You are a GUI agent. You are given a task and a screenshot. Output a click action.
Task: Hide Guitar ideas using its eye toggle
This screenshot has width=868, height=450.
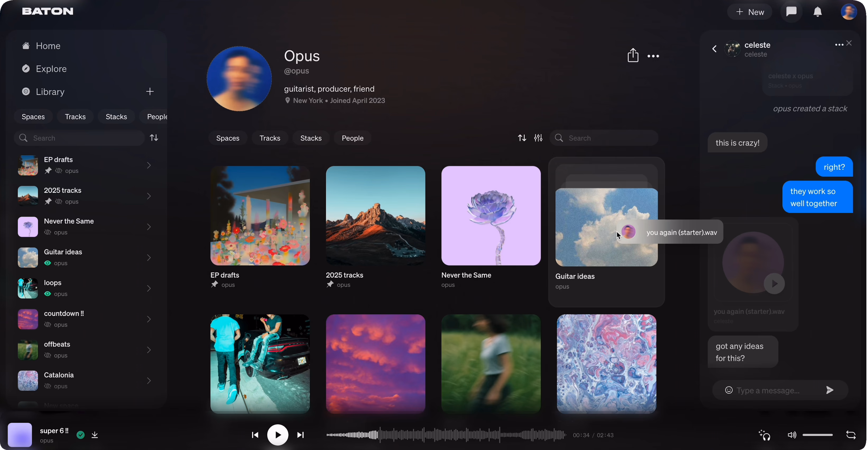pyautogui.click(x=48, y=263)
